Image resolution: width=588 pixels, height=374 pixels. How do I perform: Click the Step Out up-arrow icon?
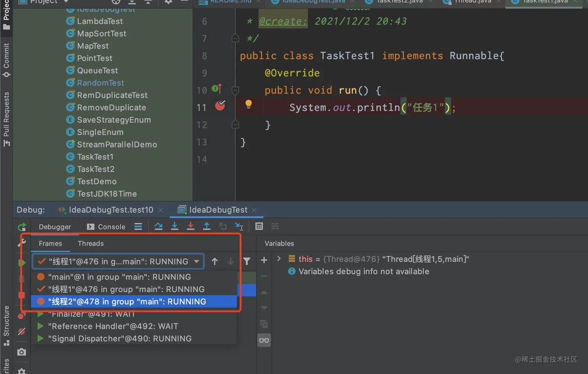pyautogui.click(x=206, y=226)
